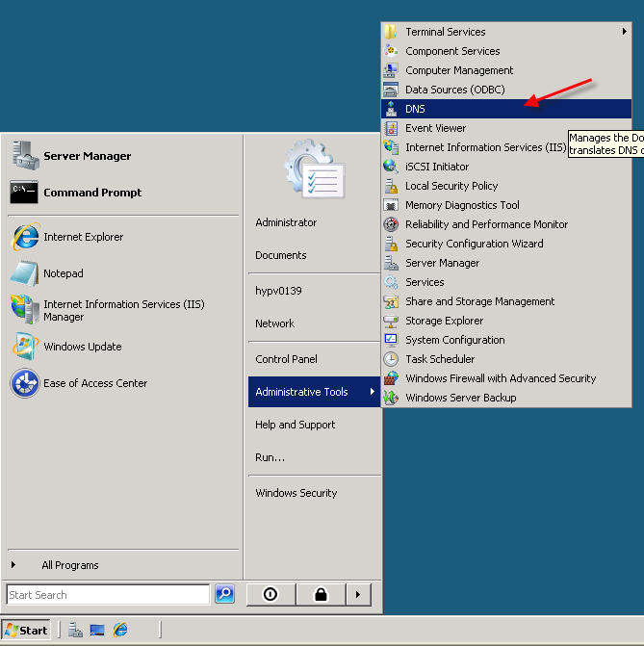The image size is (644, 646).
Task: Click the power shutdown button
Action: pos(270,594)
